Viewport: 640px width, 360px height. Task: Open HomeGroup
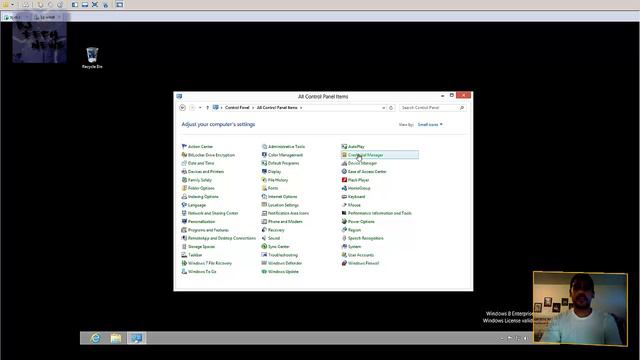point(356,188)
